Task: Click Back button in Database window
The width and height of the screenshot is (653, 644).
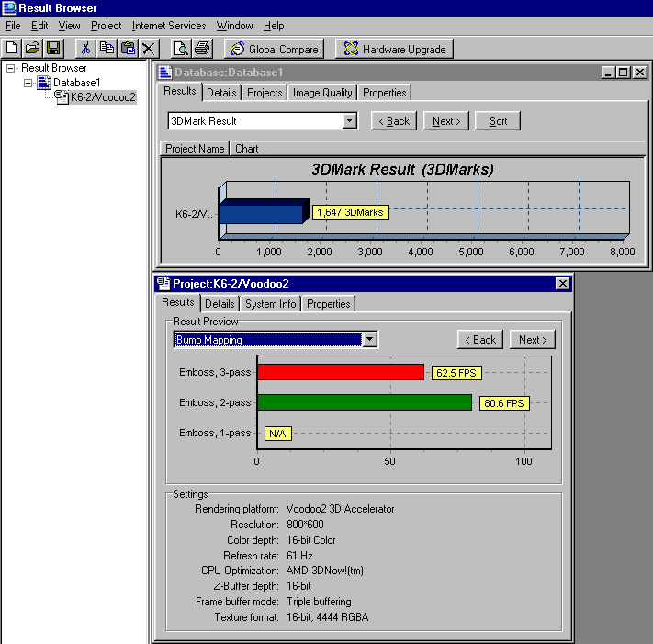Action: coord(394,120)
